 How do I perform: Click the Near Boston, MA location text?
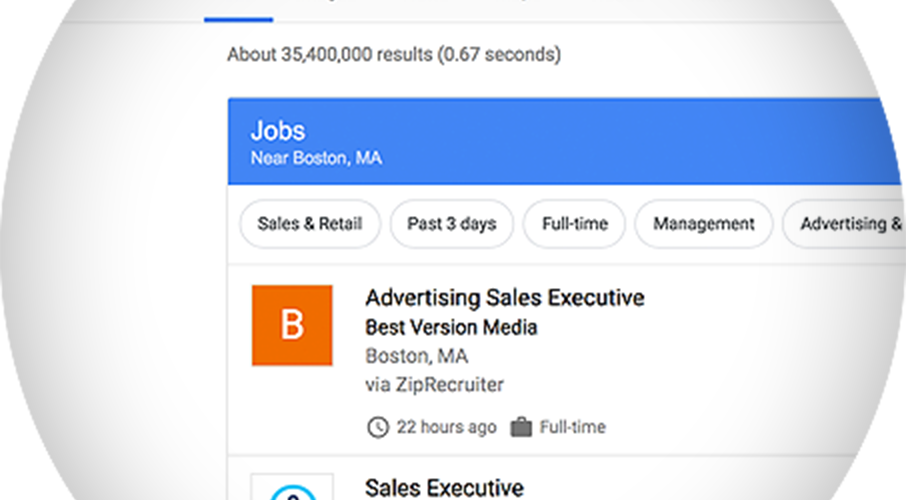[x=316, y=158]
